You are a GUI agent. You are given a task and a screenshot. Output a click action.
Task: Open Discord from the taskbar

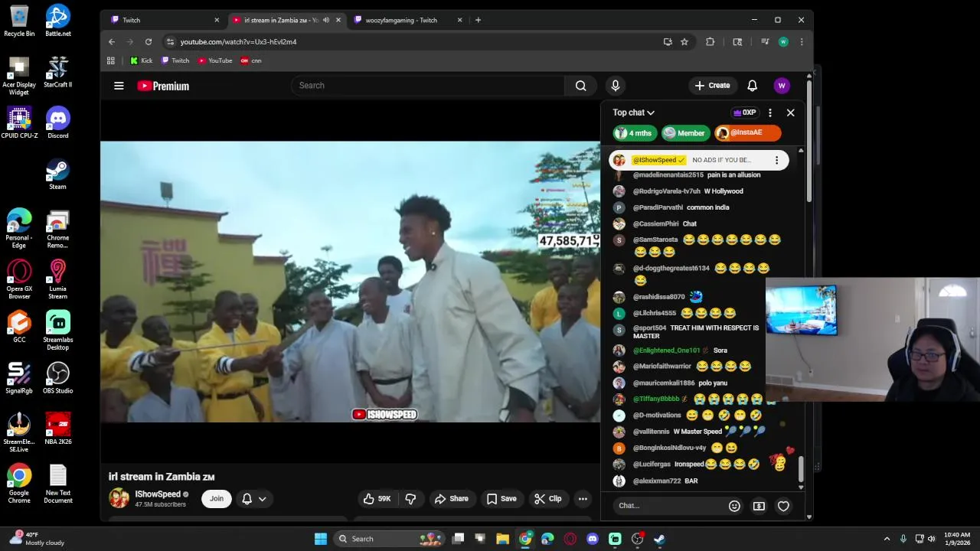point(592,539)
